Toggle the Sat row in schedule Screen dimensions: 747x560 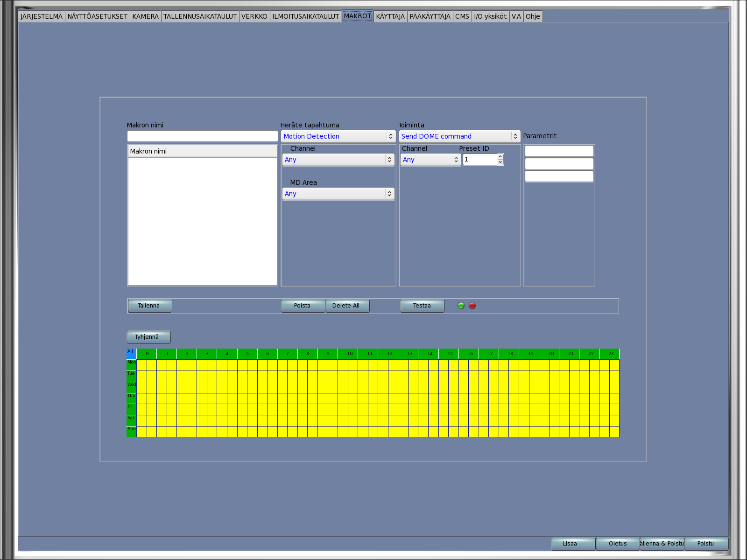tap(131, 420)
